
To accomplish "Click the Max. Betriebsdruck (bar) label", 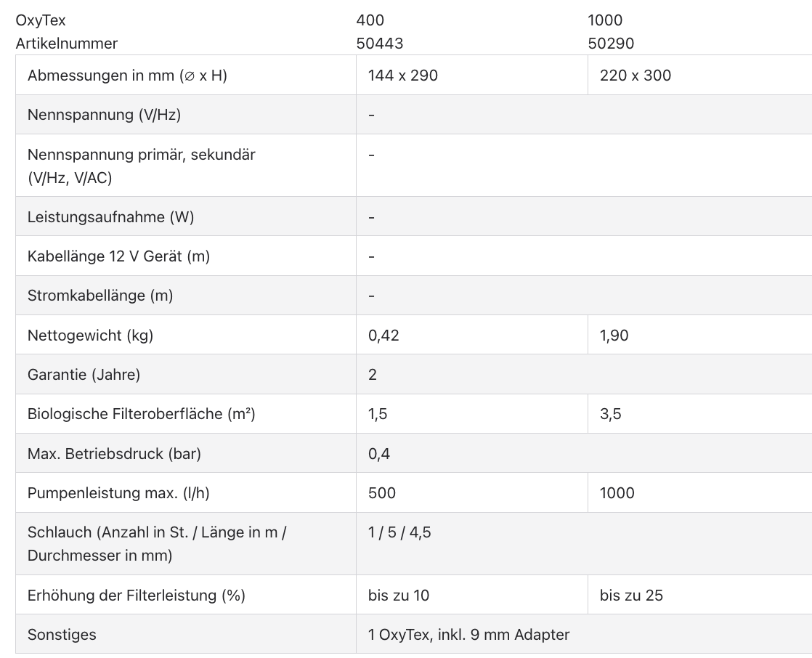I will click(x=114, y=454).
